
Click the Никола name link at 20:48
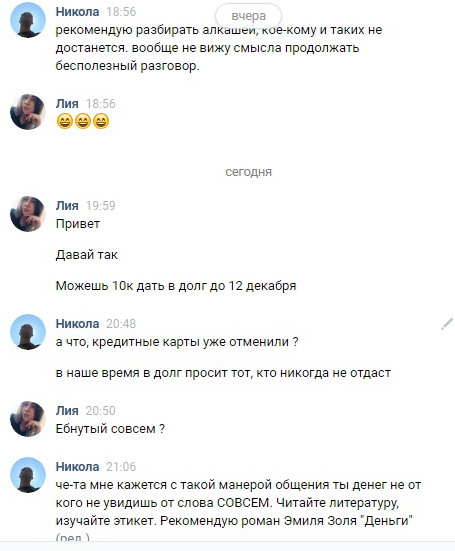tap(77, 324)
